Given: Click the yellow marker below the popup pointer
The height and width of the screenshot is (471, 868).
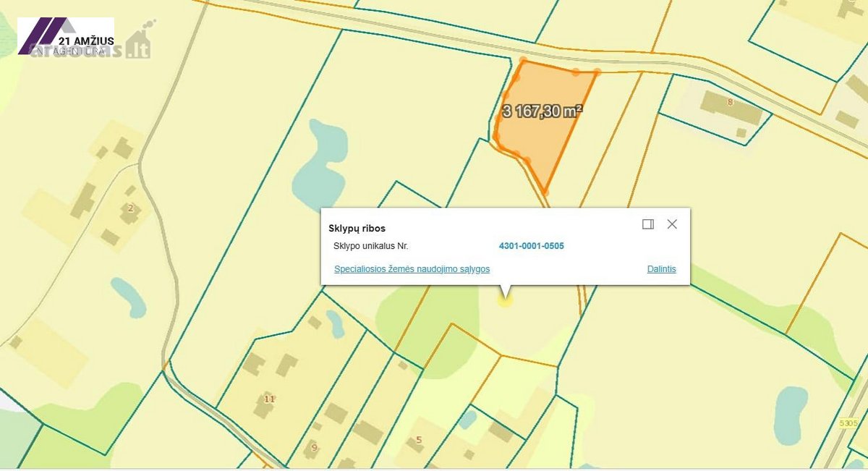Looking at the screenshot, I should (505, 300).
